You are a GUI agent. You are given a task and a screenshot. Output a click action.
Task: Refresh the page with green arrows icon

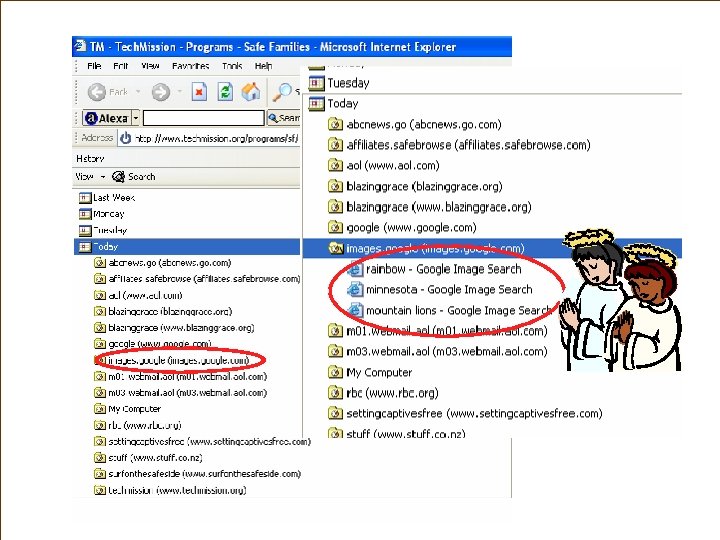(x=225, y=92)
